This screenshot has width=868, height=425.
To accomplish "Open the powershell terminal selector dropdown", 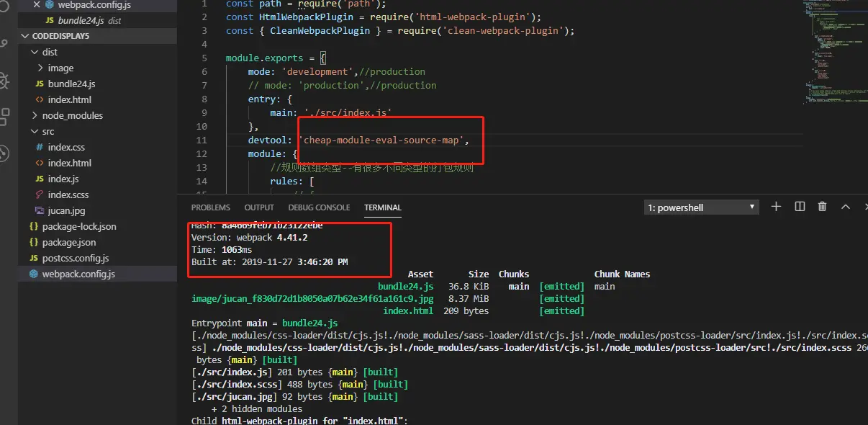I will [x=702, y=207].
